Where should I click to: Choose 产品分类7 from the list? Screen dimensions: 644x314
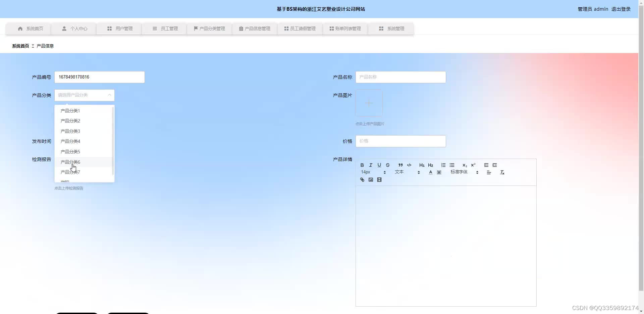tap(84, 172)
